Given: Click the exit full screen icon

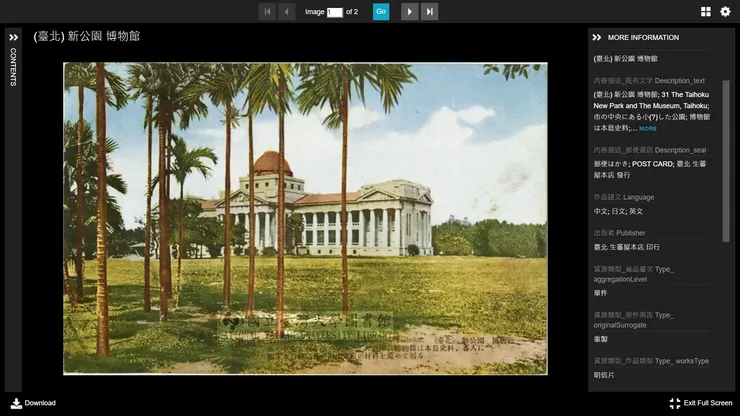Looking at the screenshot, I should (675, 403).
